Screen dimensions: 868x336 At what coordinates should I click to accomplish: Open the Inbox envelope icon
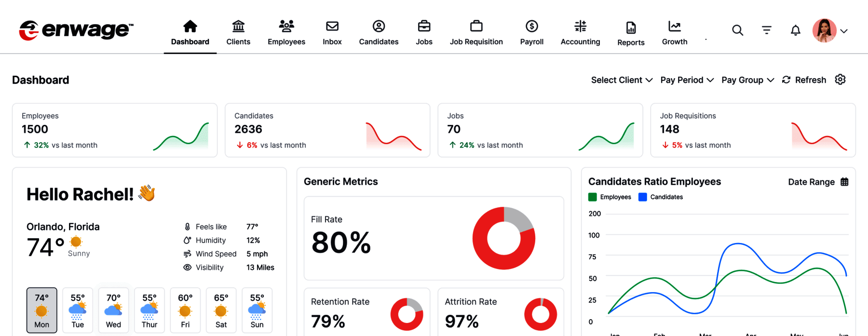332,26
